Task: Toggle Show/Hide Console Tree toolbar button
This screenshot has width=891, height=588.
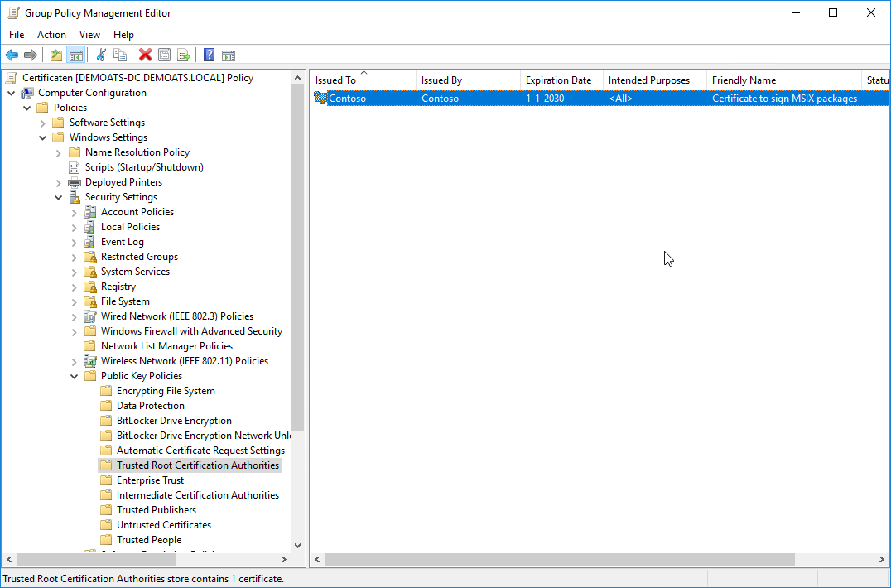Action: 75,55
